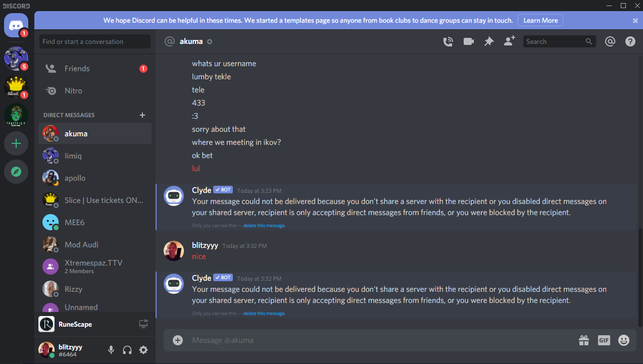Open pinned messages
This screenshot has width=643, height=364.
tap(489, 42)
